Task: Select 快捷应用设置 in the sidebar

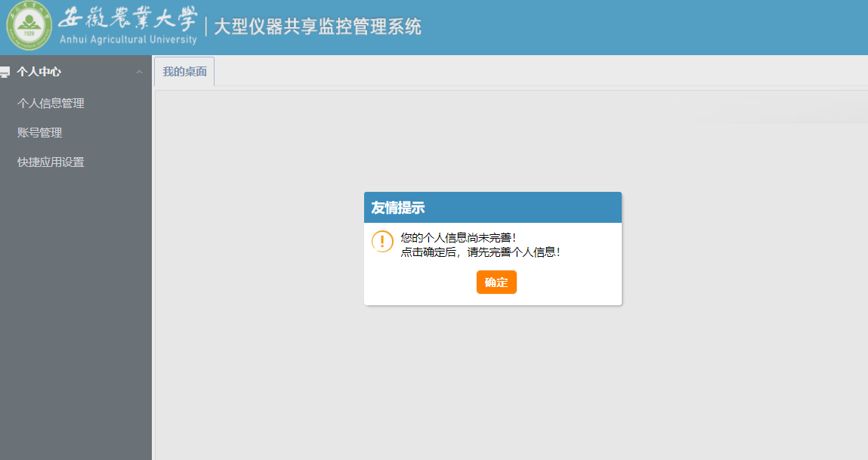Action: [x=51, y=162]
